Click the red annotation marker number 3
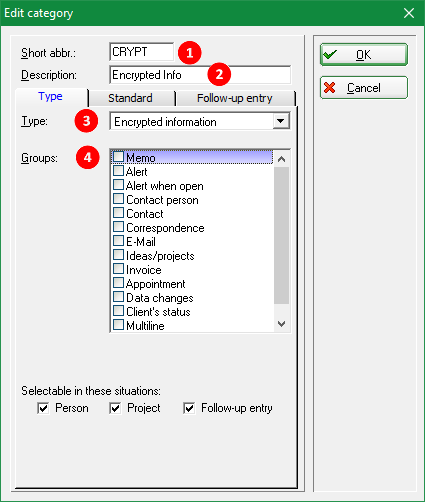The height and width of the screenshot is (502, 425). (x=86, y=121)
